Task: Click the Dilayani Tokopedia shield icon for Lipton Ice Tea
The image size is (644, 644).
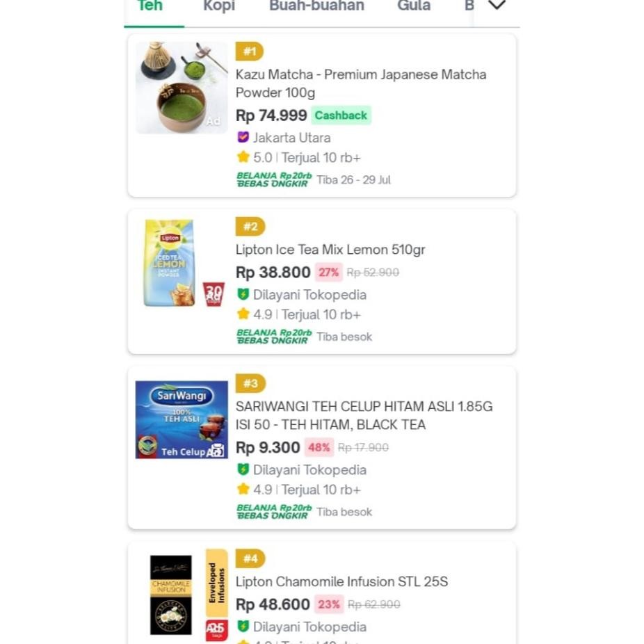Action: coord(243,294)
